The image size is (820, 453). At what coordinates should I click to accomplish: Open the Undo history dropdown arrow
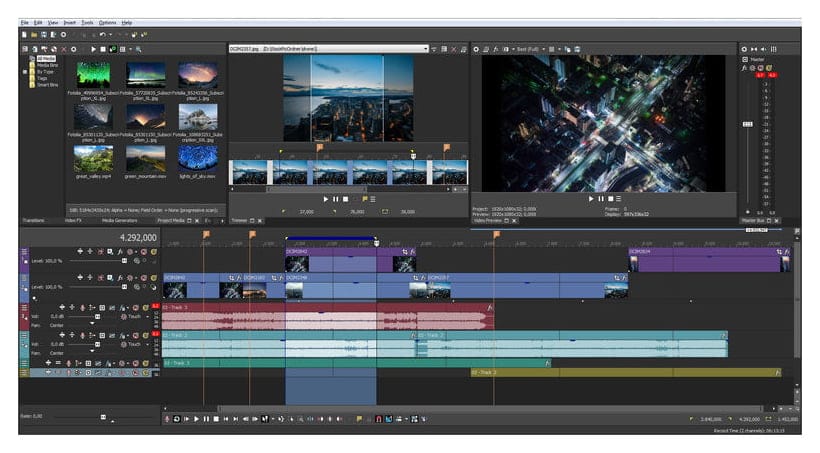(x=110, y=35)
